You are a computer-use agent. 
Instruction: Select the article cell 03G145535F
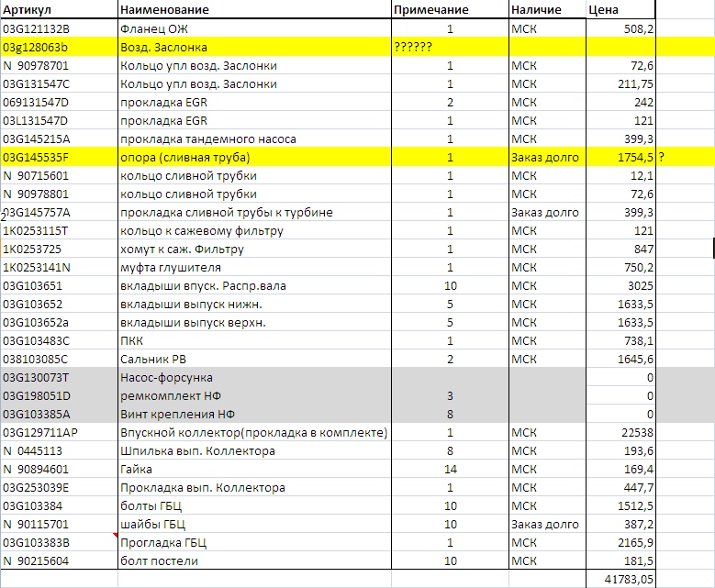pos(59,158)
